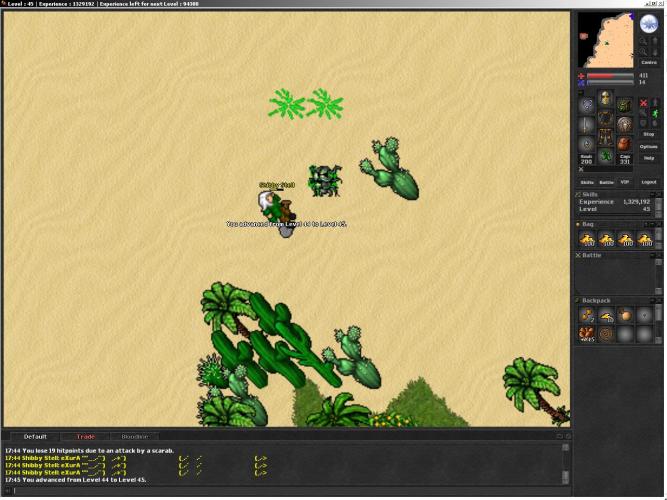Click the shield equipment slot
The image size is (667, 500).
[624, 124]
